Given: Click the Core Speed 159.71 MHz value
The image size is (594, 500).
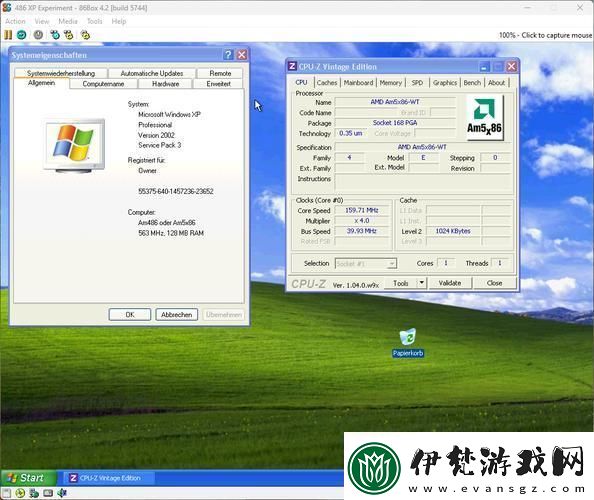Looking at the screenshot, I should click(x=361, y=210).
